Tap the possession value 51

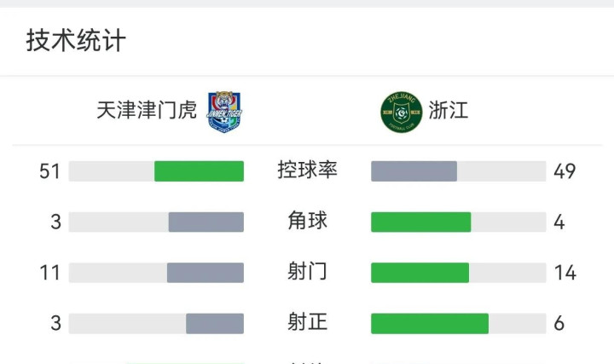click(x=49, y=171)
